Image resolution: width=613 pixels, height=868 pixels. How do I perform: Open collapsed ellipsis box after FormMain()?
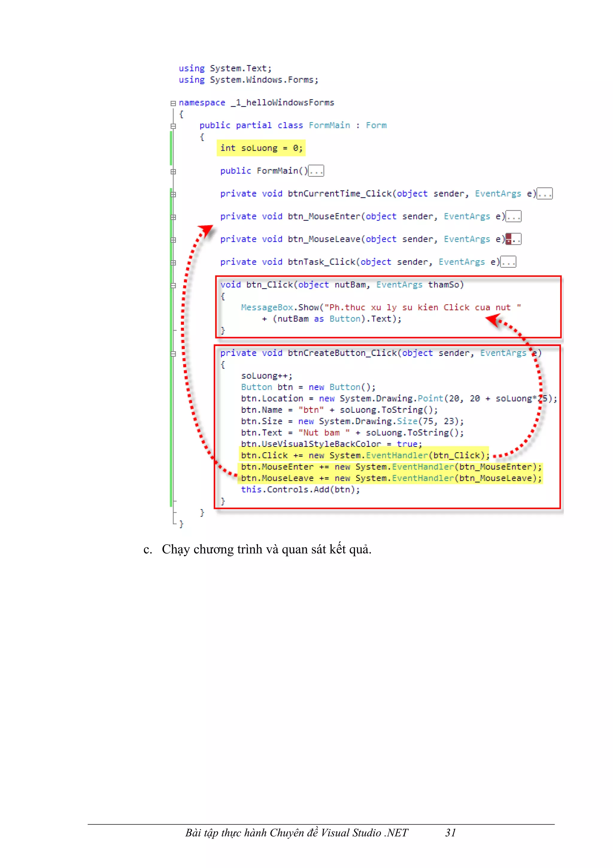click(316, 171)
